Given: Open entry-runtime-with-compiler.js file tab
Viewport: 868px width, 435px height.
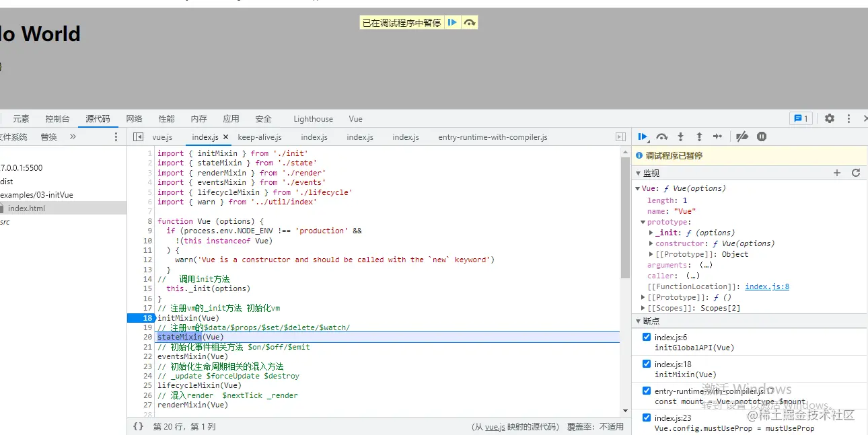Looking at the screenshot, I should [x=493, y=137].
